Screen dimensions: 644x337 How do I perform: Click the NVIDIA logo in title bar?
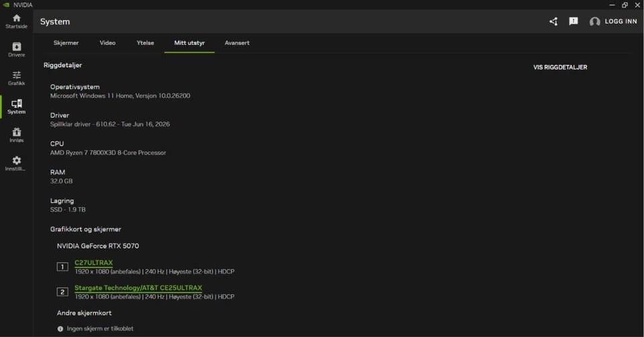pos(6,5)
